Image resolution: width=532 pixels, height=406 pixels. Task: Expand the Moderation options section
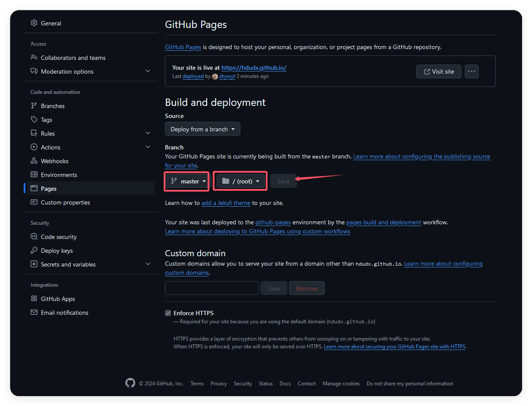[x=148, y=71]
